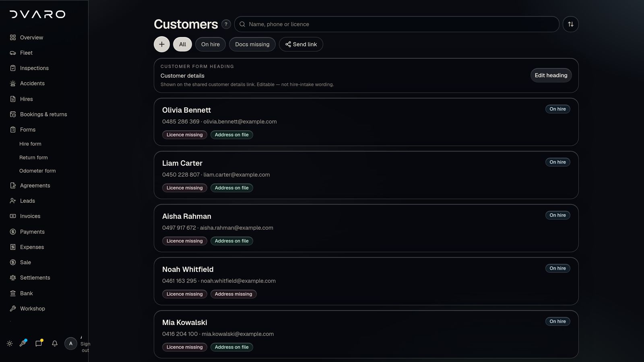Click Mia Kowalski's On hire badge
Image resolution: width=644 pixels, height=362 pixels.
(557, 321)
